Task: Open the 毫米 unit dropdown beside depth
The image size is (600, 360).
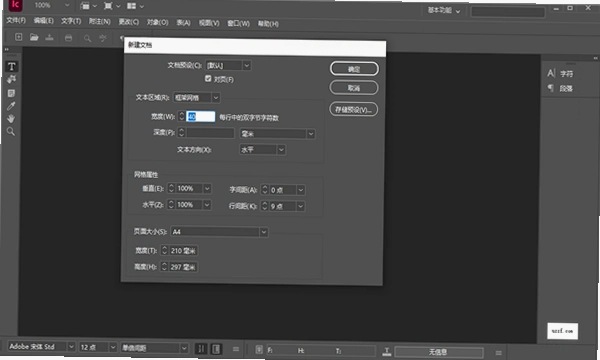Action: [x=311, y=134]
